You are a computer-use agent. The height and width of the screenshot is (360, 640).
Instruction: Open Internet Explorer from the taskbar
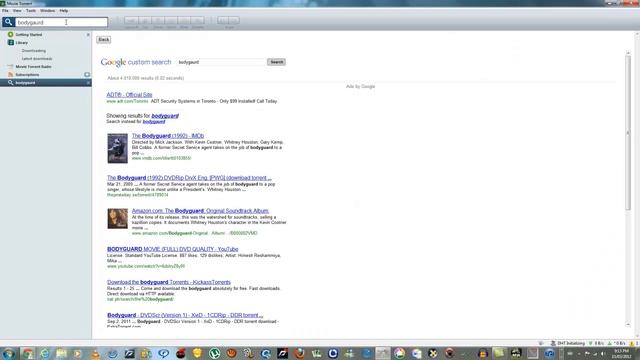(x=44, y=353)
